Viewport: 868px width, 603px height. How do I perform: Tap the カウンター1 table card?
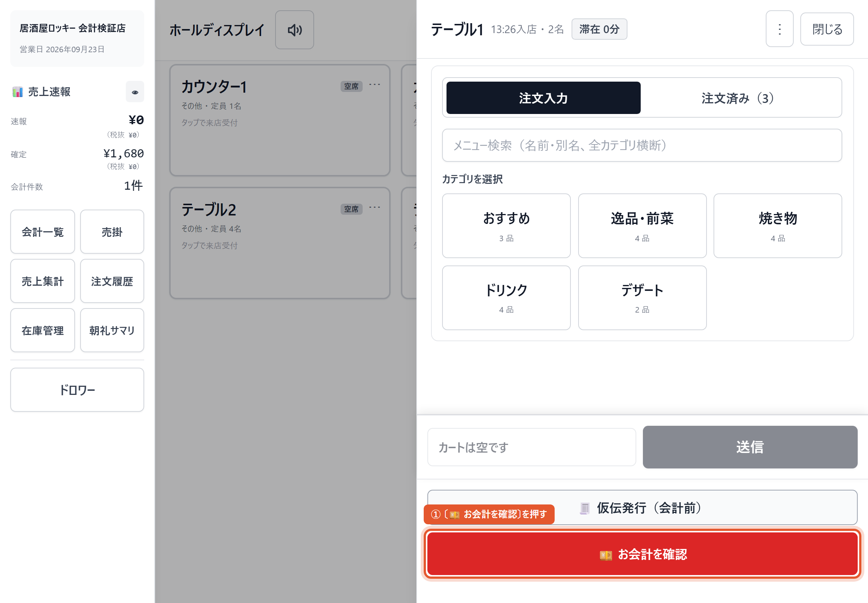tap(280, 120)
